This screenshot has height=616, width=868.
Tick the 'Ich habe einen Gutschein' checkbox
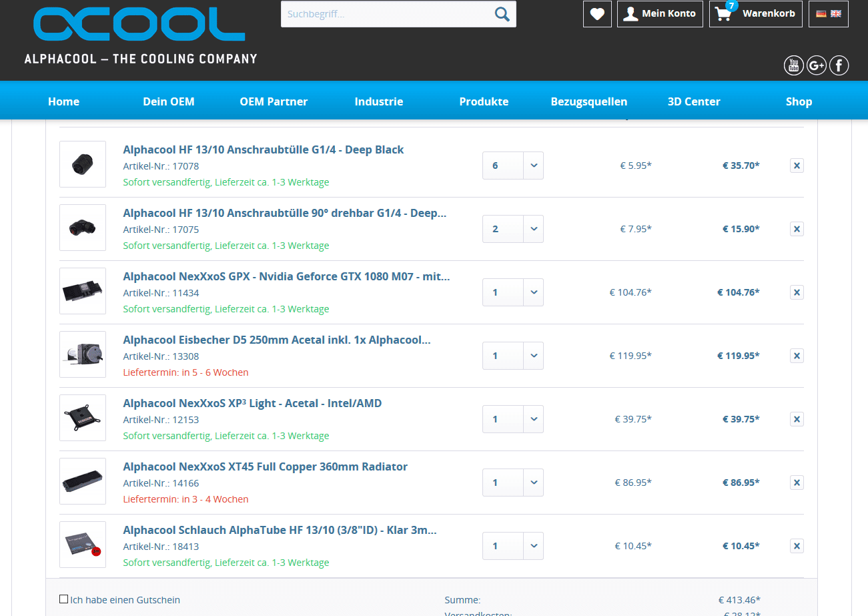[x=63, y=599]
